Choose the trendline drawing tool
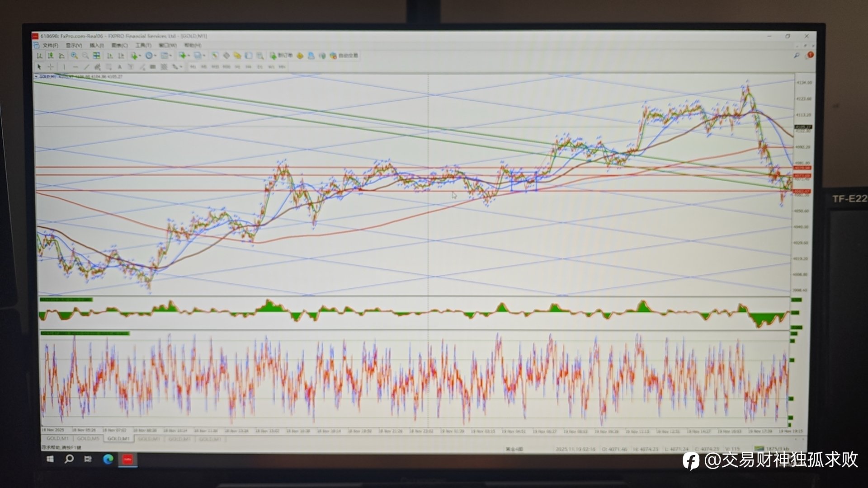 pyautogui.click(x=86, y=67)
